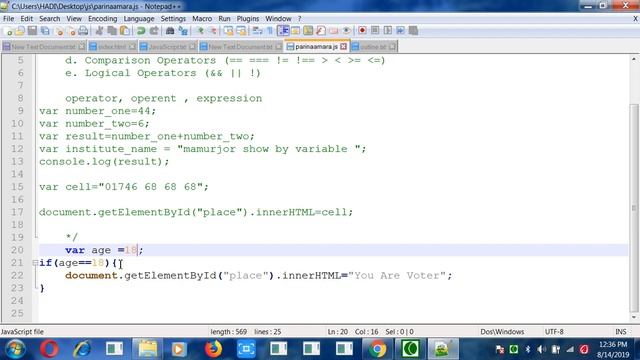
Task: Open the Search menu
Action: (x=49, y=19)
